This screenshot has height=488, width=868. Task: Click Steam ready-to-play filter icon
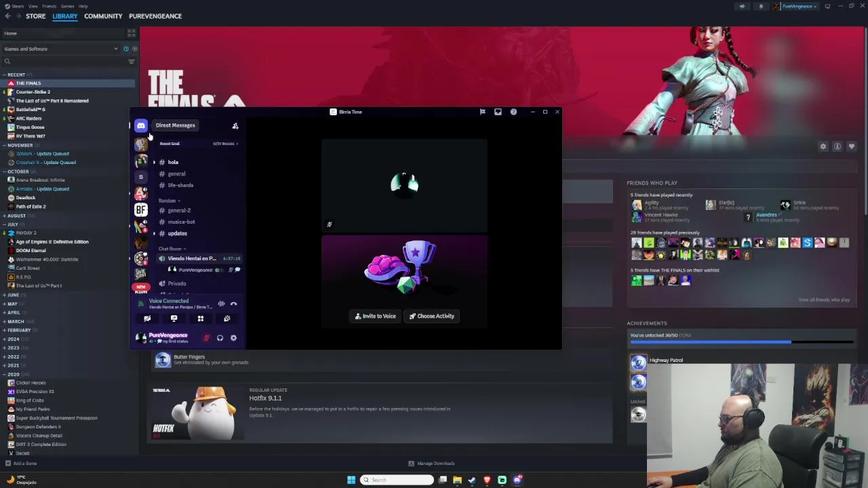[x=134, y=49]
